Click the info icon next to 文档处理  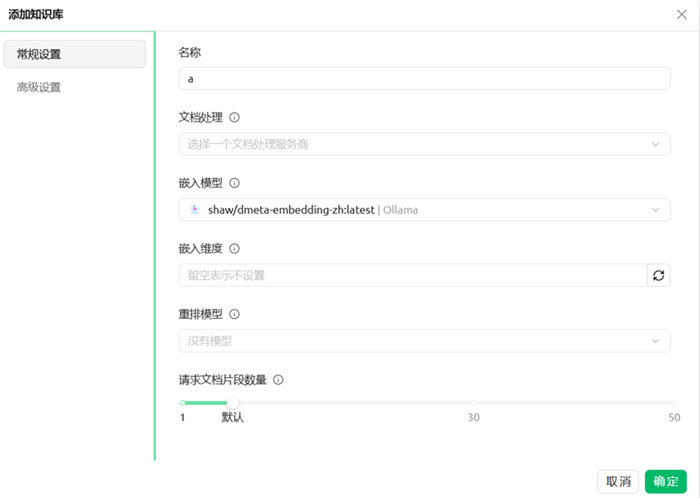tap(234, 118)
